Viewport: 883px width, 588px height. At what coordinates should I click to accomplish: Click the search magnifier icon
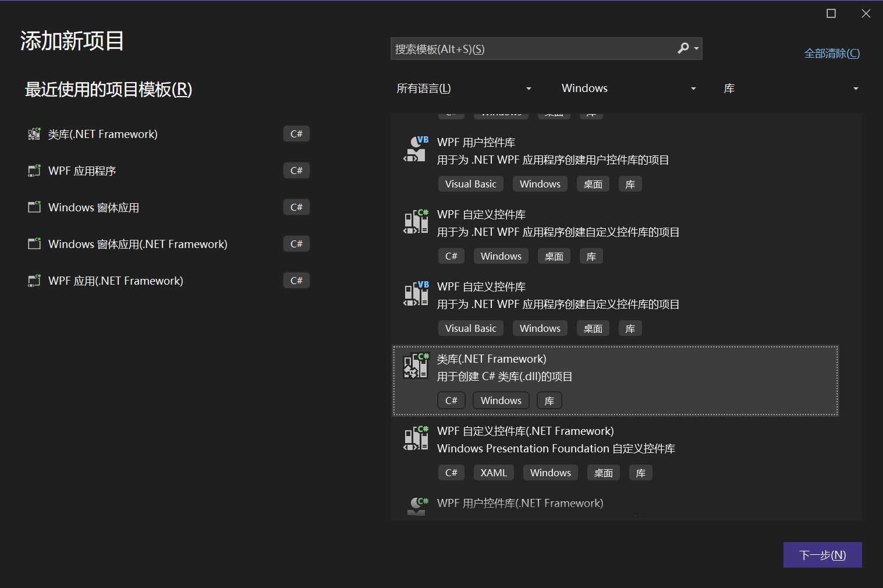[x=683, y=48]
